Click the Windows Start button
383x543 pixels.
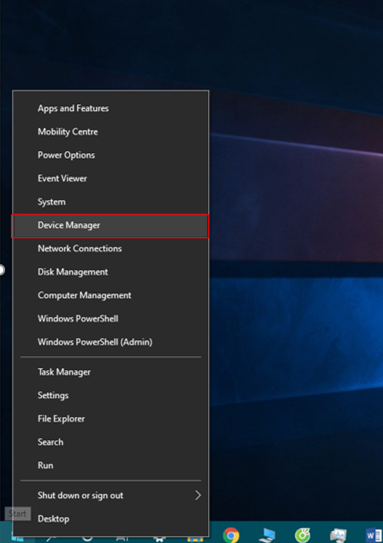point(17,537)
